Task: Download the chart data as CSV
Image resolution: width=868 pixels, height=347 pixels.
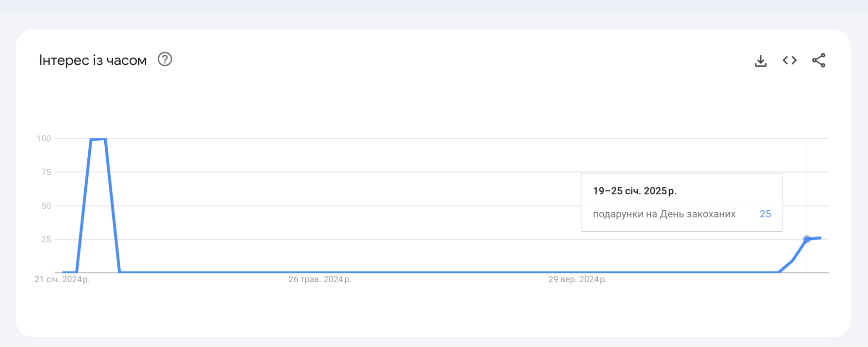Action: click(760, 61)
